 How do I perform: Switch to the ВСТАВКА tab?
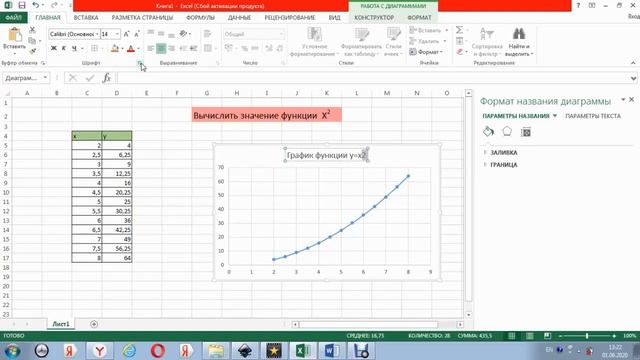tap(86, 18)
